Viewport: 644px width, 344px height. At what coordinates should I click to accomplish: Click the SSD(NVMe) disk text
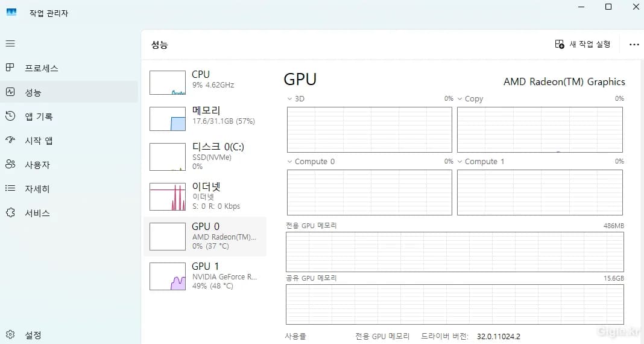(x=212, y=158)
